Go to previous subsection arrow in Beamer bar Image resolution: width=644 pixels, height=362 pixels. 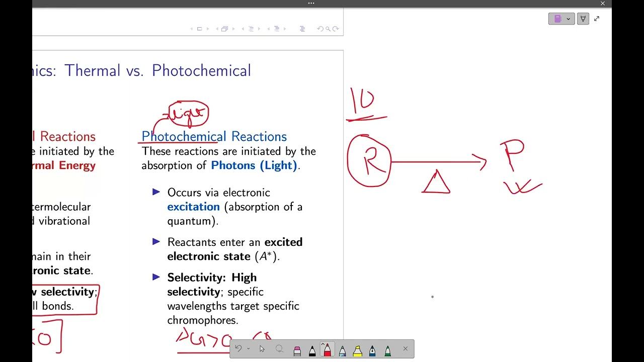[x=243, y=29]
